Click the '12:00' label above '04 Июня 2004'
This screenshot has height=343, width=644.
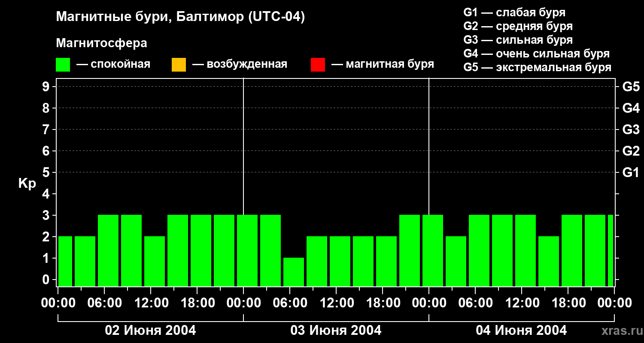click(x=522, y=303)
